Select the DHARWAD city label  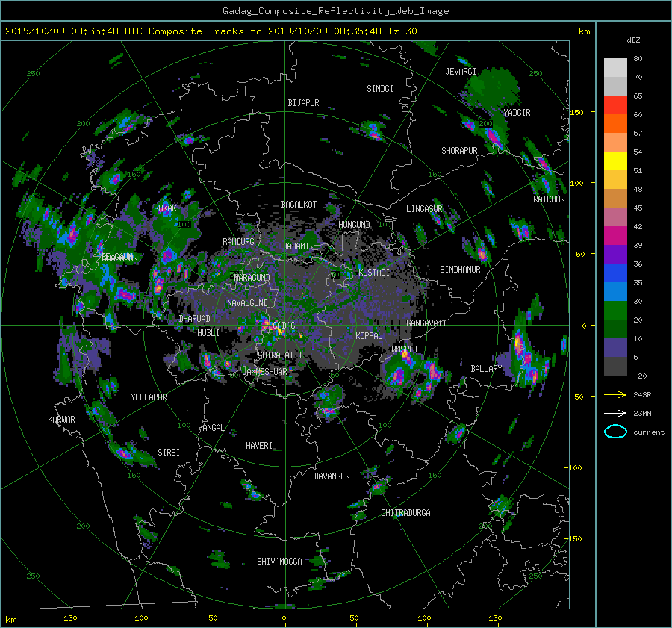(194, 319)
